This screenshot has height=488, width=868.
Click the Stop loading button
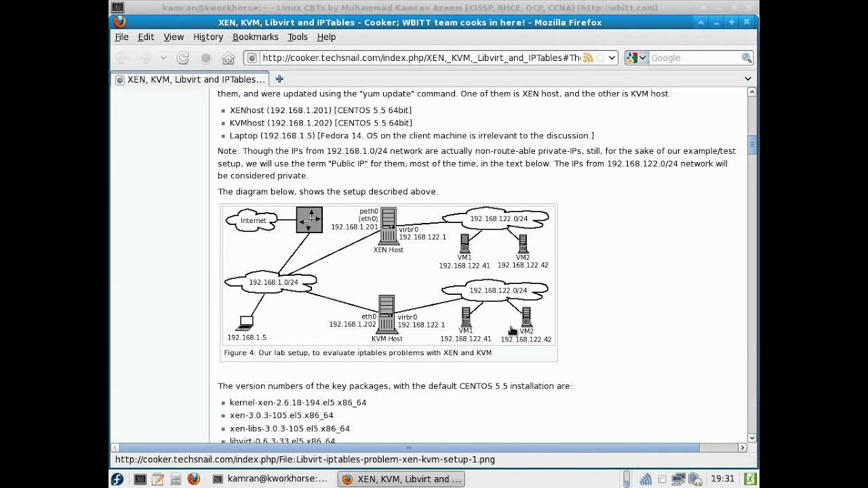(205, 58)
